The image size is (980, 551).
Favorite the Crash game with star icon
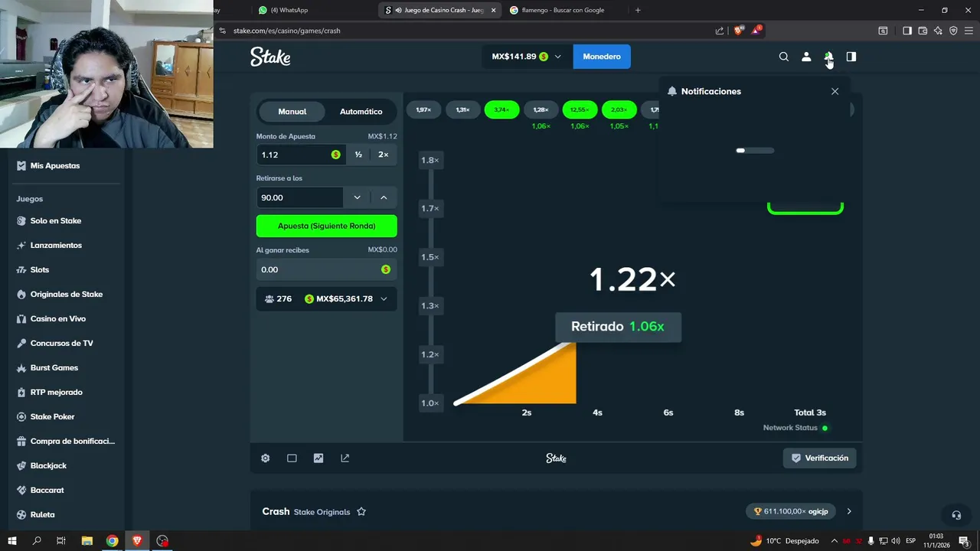(361, 511)
